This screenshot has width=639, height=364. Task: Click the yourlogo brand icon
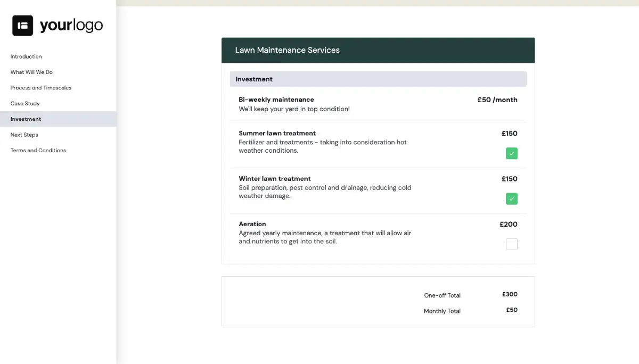click(x=22, y=25)
